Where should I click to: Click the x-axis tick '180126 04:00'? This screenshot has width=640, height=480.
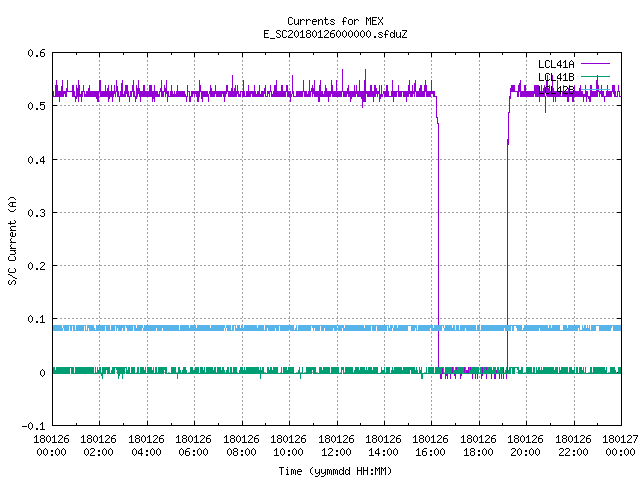(x=146, y=446)
